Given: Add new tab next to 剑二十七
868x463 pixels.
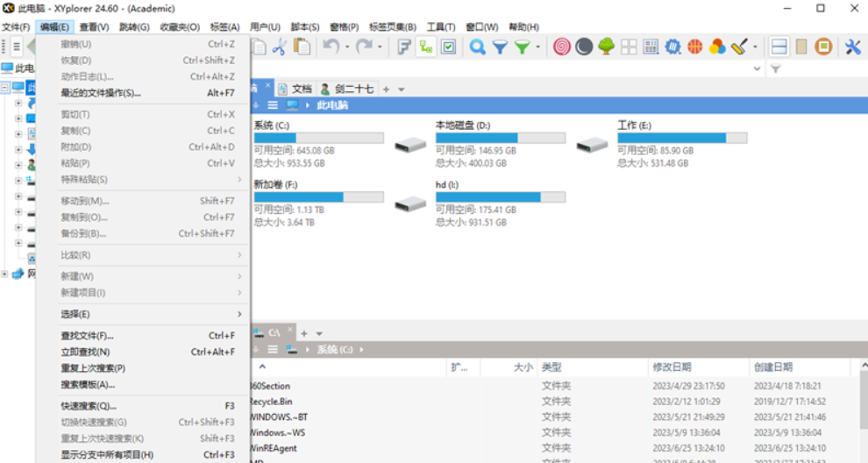Looking at the screenshot, I should coord(387,89).
